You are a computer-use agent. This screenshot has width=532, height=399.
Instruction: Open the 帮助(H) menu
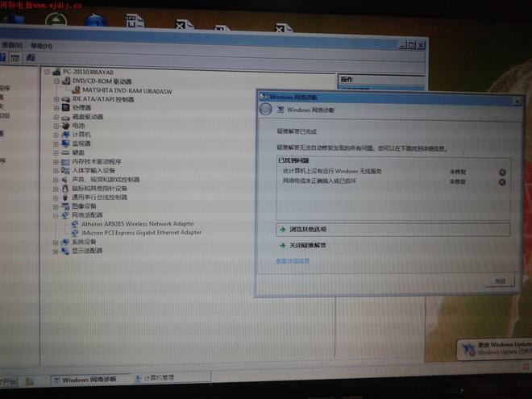[36, 46]
